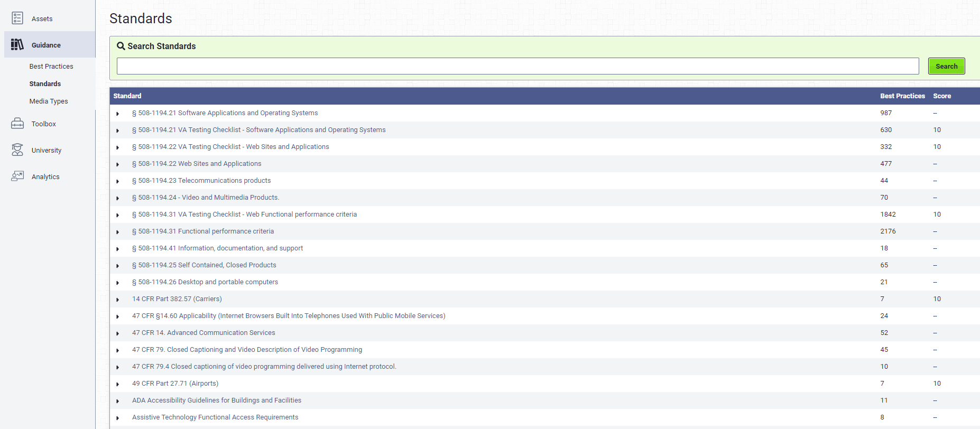Viewport: 980px width, 429px height.
Task: Expand 508-1194.21 Software Applications and Operating Systems row
Action: tap(118, 114)
